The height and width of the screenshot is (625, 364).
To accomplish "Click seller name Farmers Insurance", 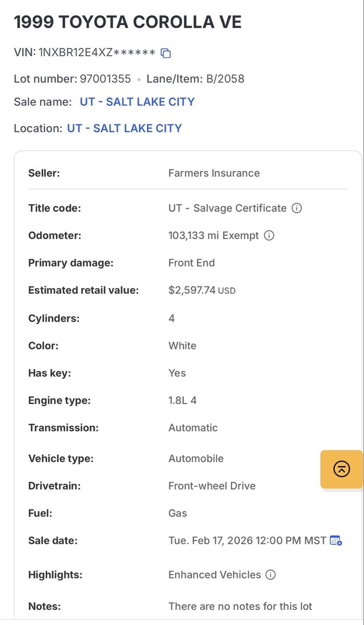I will tap(214, 173).
